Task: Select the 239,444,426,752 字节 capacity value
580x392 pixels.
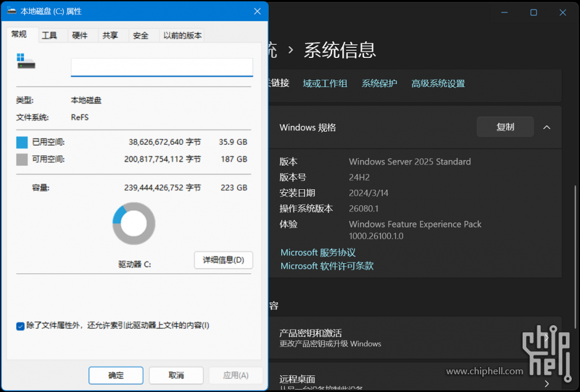Action: tap(162, 187)
